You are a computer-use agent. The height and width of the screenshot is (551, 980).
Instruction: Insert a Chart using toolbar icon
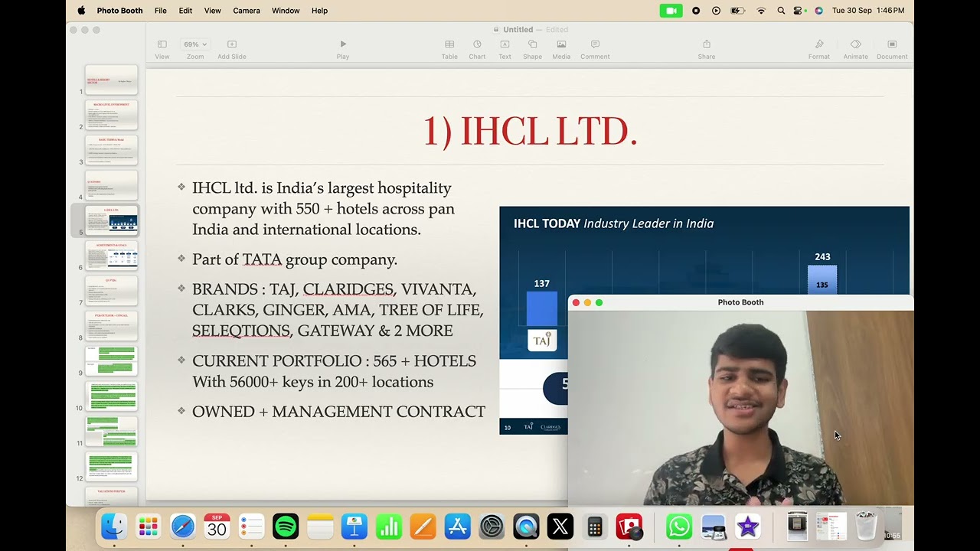(477, 44)
